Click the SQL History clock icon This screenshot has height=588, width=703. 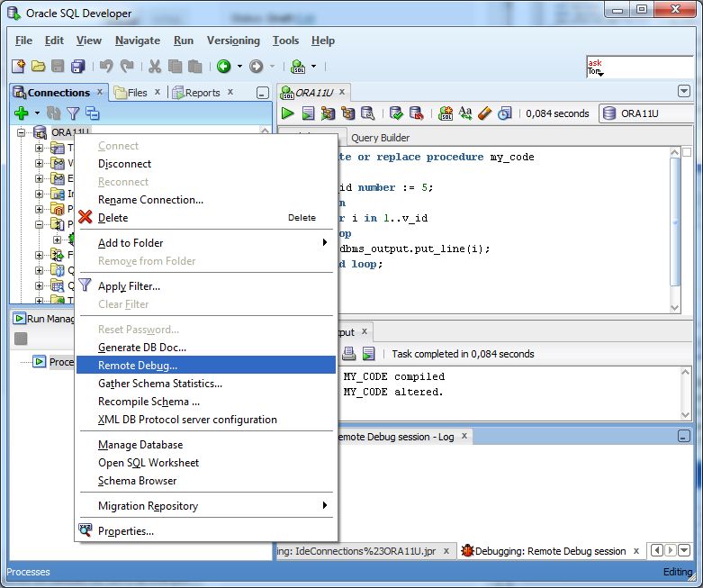505,113
